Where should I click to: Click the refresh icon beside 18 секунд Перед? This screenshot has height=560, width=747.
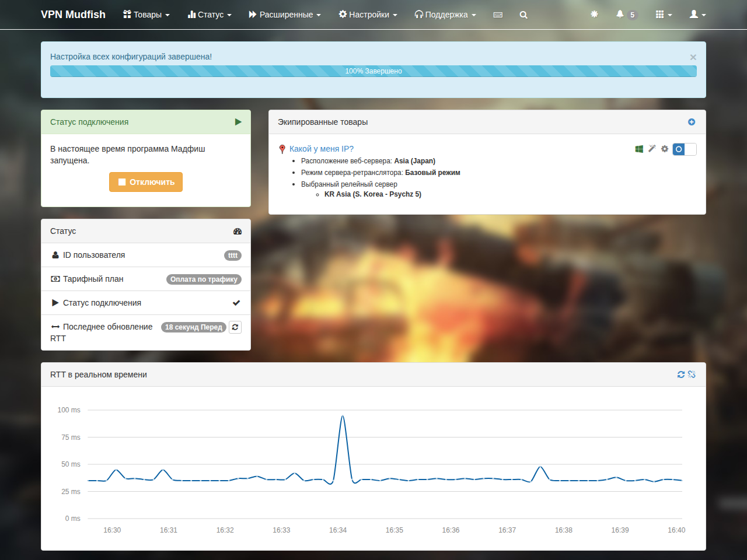[235, 327]
